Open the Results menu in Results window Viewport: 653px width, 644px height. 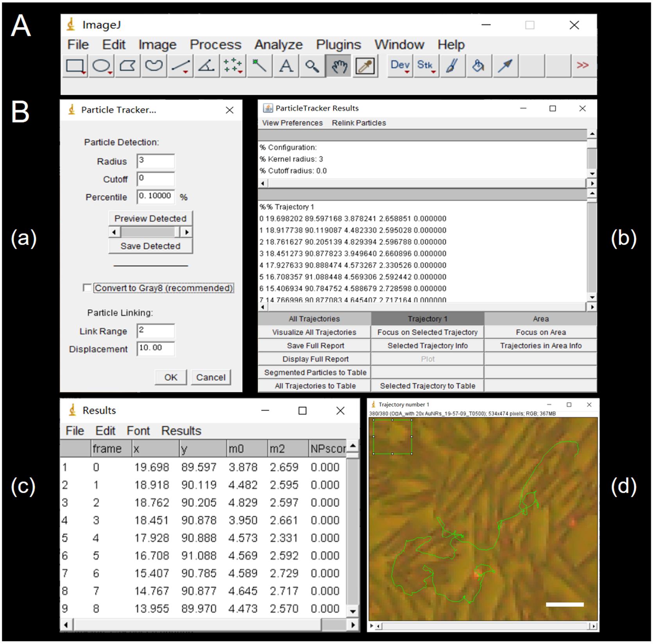tap(181, 431)
